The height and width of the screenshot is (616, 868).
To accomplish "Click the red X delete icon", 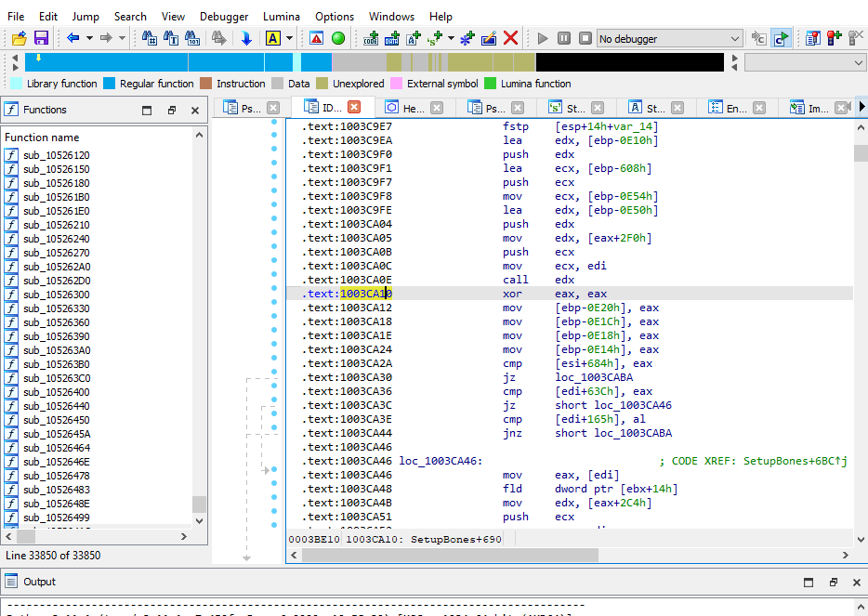I will pyautogui.click(x=511, y=38).
